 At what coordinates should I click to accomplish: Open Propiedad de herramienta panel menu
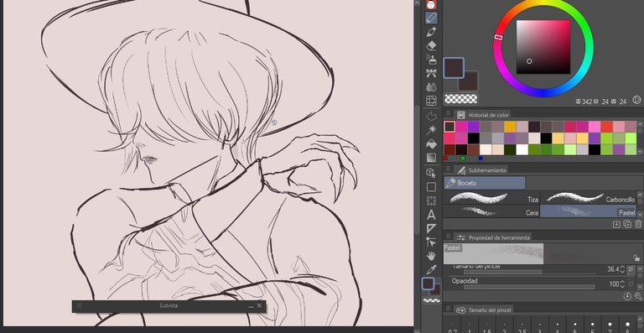(448, 237)
